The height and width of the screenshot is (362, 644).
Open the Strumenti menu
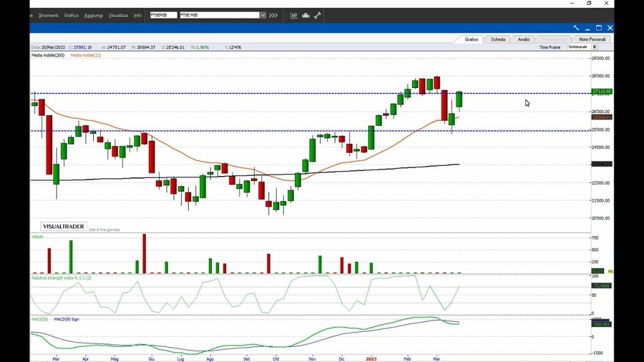pos(48,15)
